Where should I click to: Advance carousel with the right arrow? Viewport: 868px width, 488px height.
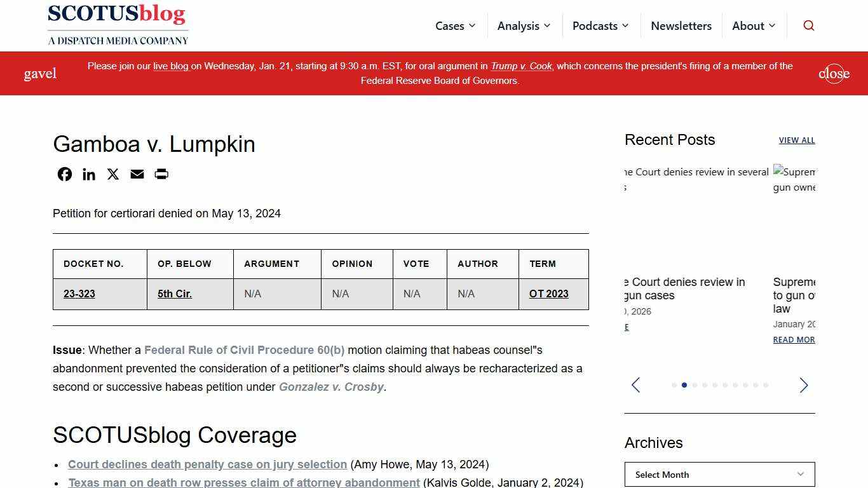click(x=803, y=385)
